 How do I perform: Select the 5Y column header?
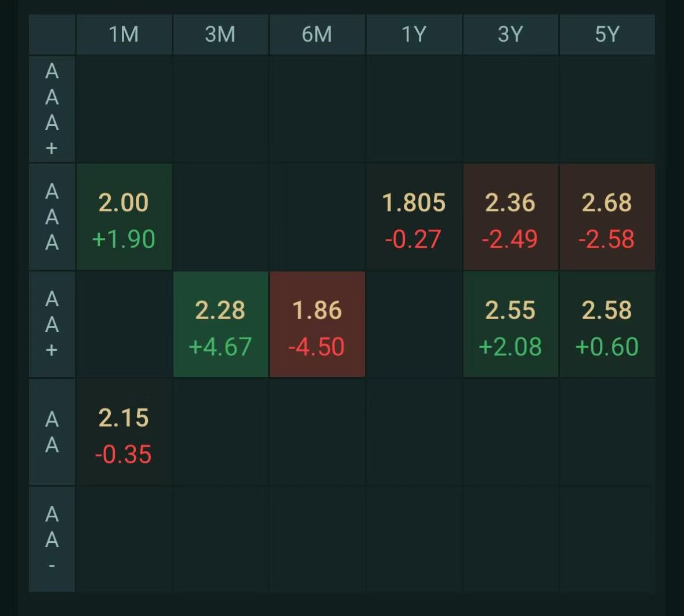(607, 34)
